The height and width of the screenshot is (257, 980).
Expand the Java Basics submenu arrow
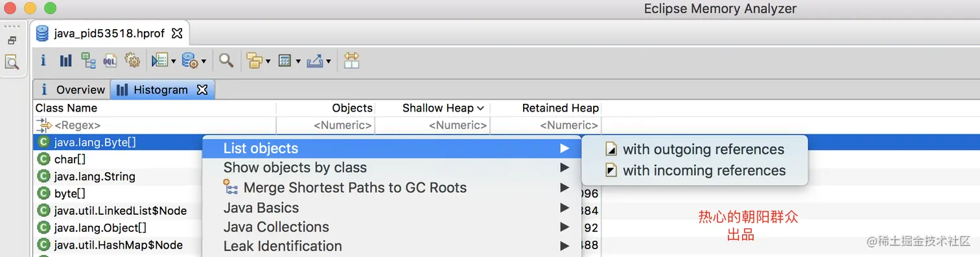tap(565, 208)
